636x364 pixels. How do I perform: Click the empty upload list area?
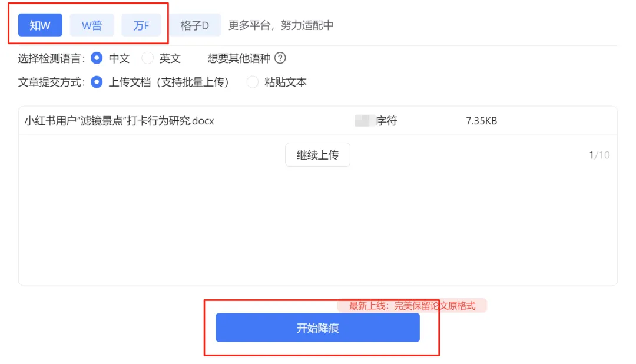click(x=317, y=227)
